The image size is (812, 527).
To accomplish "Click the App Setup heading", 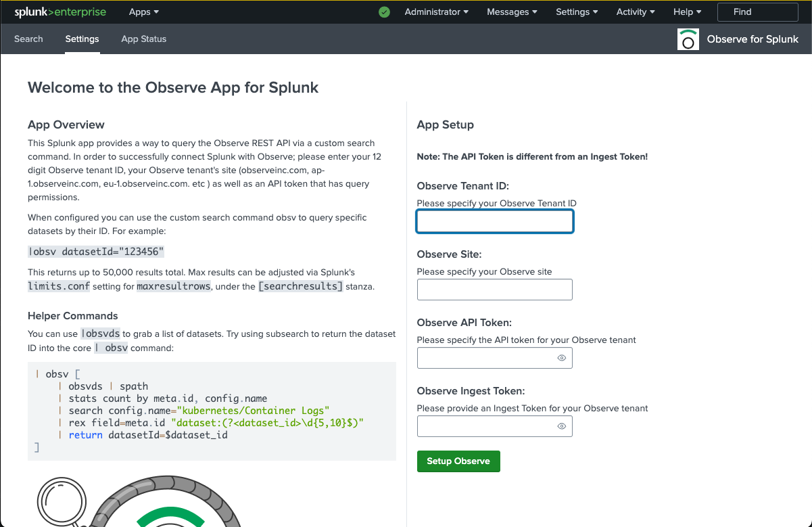I will (x=446, y=125).
